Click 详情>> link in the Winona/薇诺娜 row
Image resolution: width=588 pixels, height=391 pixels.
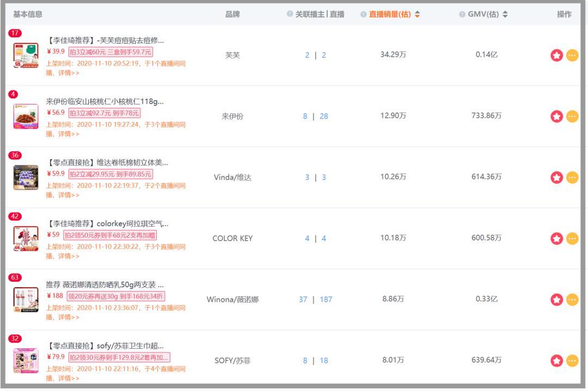tap(69, 317)
